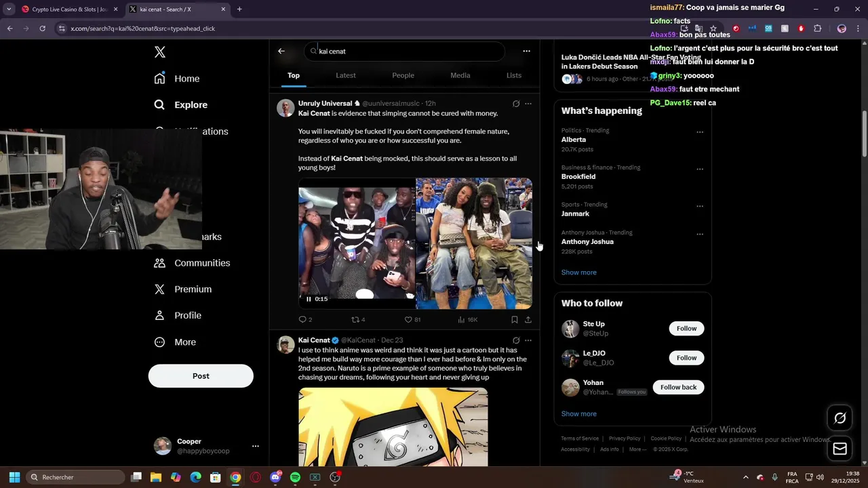Follow back Yohan account
Screen dimensions: 868x488
(x=678, y=387)
